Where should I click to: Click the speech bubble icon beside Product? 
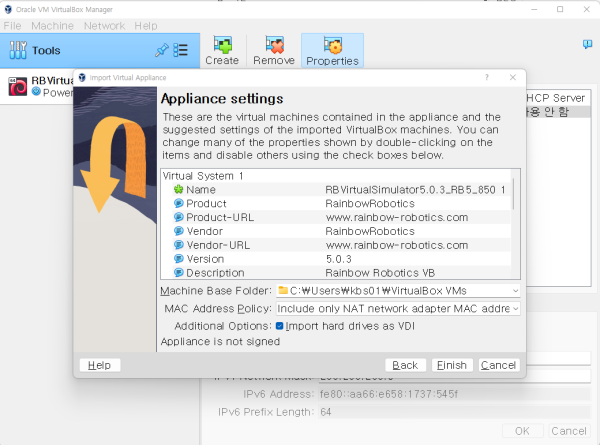[178, 203]
